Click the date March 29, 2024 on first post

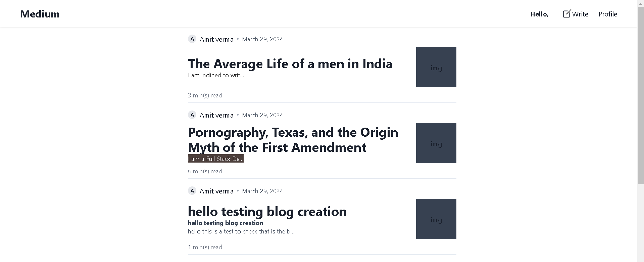tap(262, 39)
